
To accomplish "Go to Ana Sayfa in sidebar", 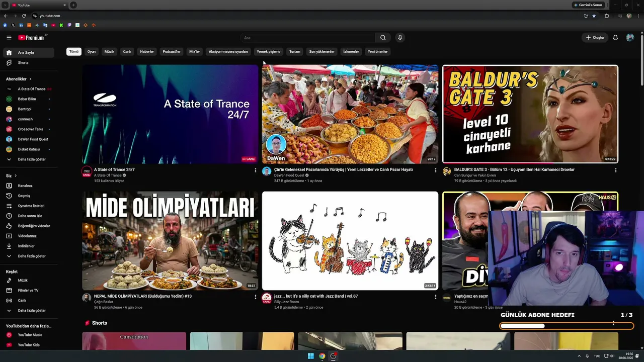I will click(x=29, y=53).
